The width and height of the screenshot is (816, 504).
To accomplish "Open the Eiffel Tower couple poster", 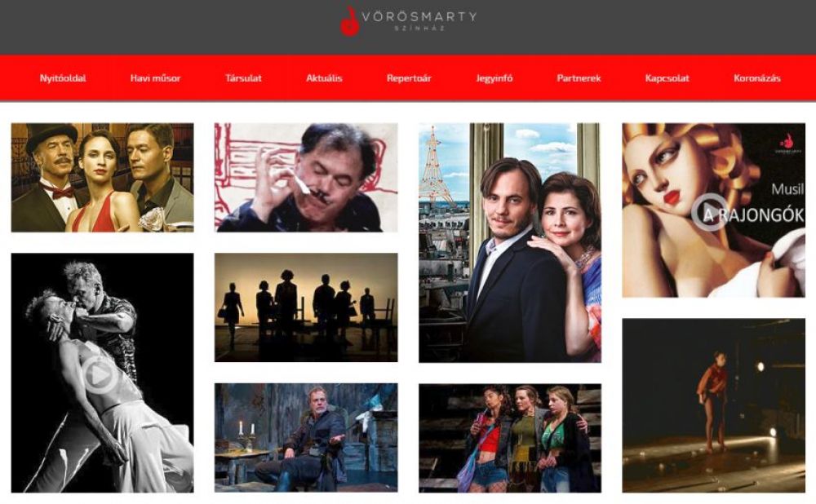I will click(x=510, y=242).
